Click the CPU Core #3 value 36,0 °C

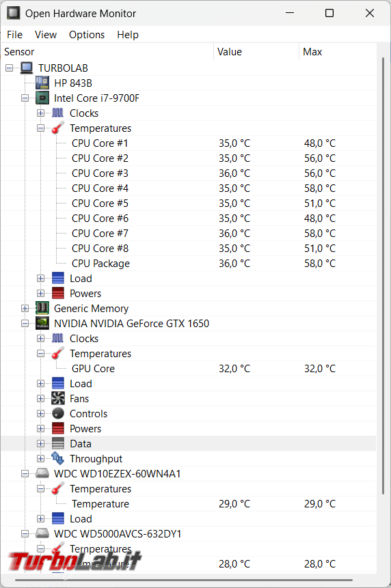(234, 173)
